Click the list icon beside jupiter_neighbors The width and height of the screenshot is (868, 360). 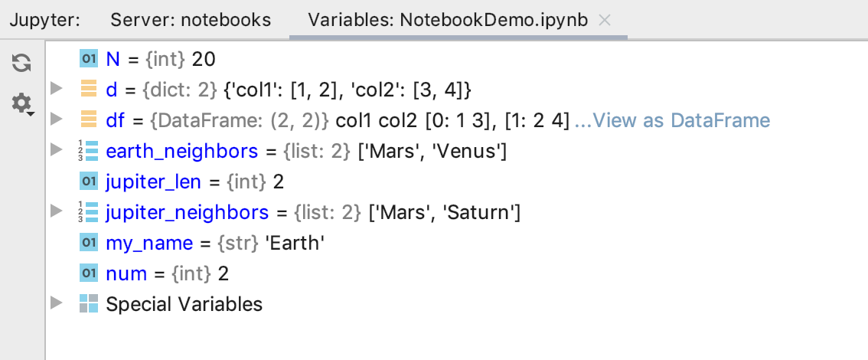pos(89,212)
